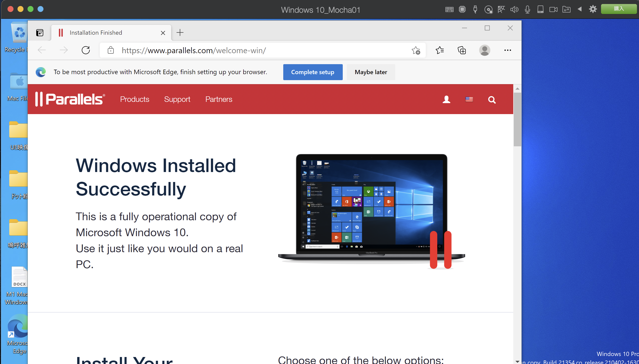Close the Installation Finished tab

click(x=163, y=33)
